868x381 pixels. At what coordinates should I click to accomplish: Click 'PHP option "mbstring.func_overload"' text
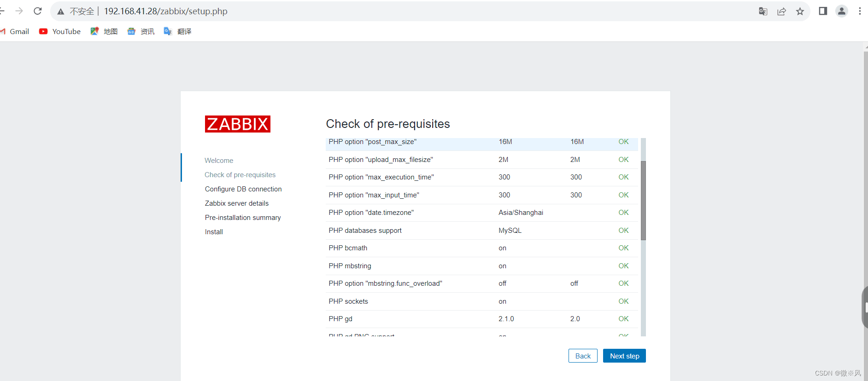[386, 283]
